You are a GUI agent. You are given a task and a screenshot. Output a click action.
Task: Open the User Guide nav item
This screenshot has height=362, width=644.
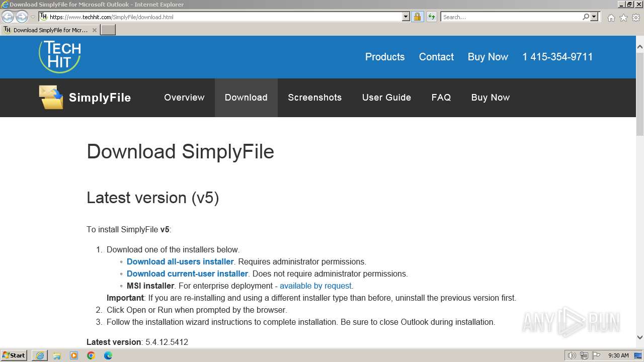click(386, 98)
